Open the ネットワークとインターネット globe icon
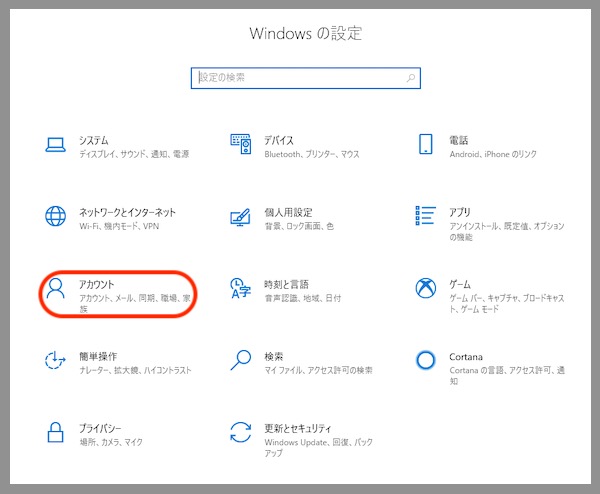The width and height of the screenshot is (600, 494). 55,216
